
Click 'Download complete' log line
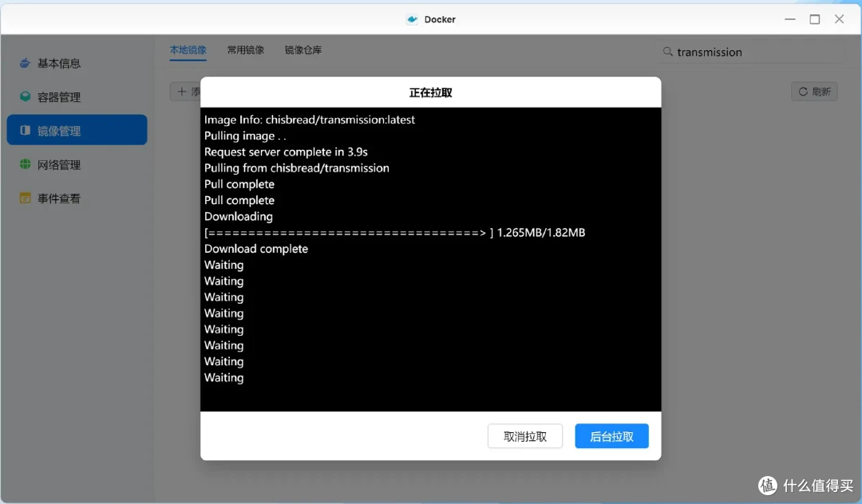click(x=256, y=249)
